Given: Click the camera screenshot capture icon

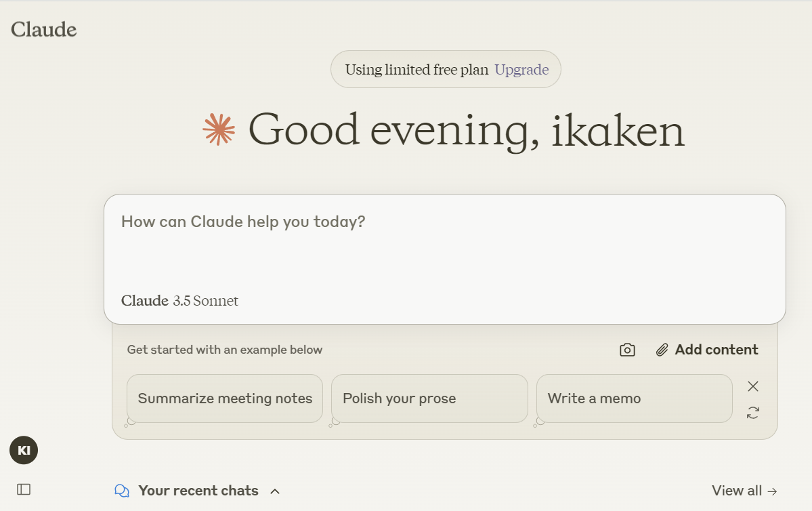Looking at the screenshot, I should [x=627, y=350].
